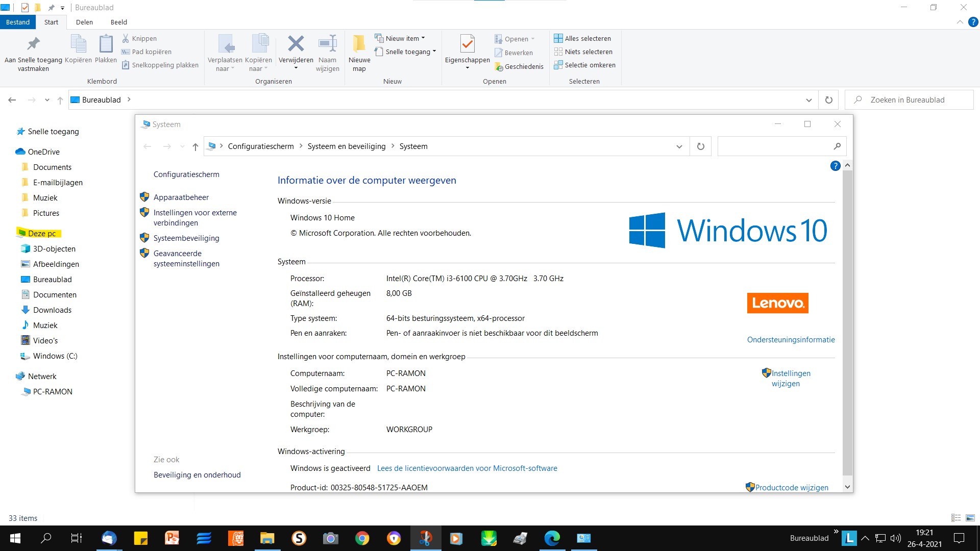Screen dimensions: 980x551
Task: Click the Systeem window vertical scrollbar
Action: tap(847, 322)
